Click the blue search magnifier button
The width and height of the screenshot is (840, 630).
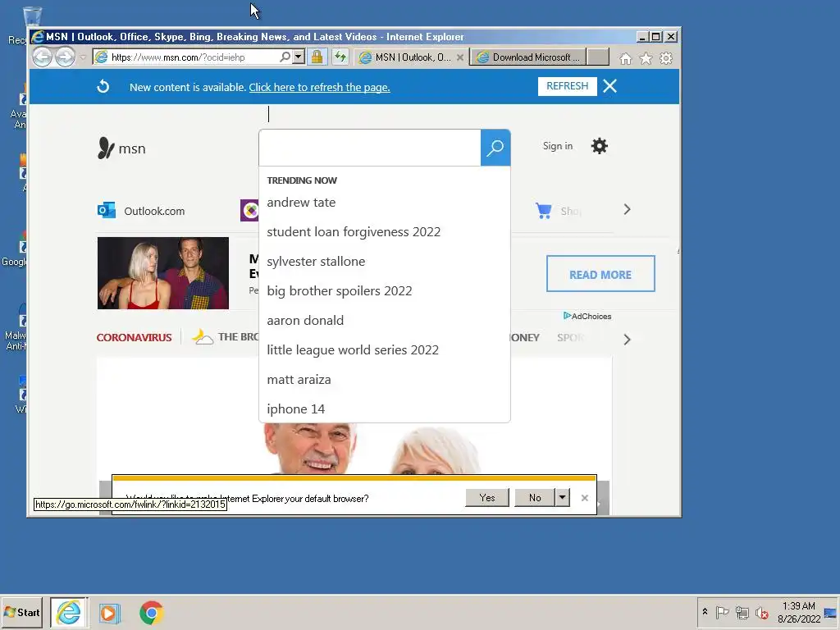pos(495,148)
